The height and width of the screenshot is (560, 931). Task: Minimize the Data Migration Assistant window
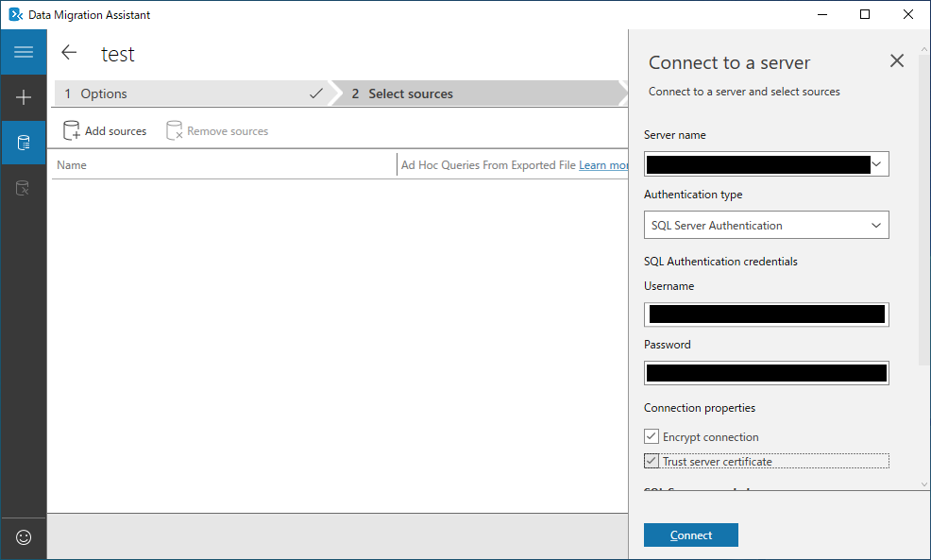pyautogui.click(x=822, y=14)
